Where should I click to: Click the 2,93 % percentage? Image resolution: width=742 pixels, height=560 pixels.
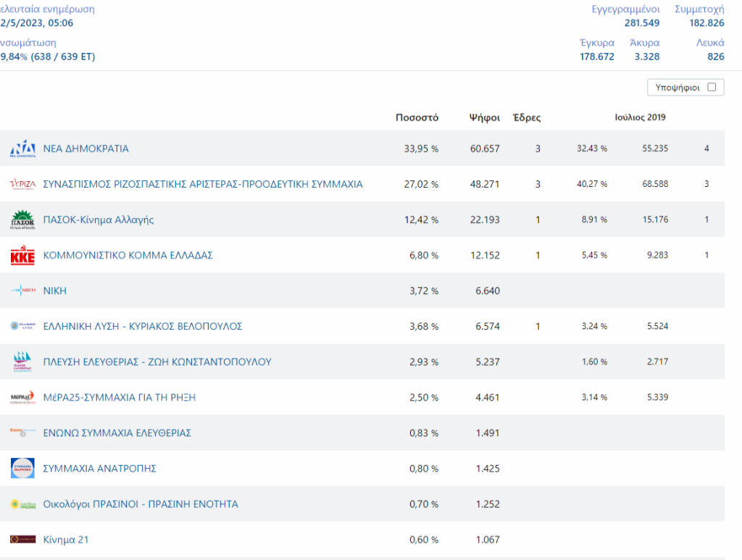[x=424, y=362]
